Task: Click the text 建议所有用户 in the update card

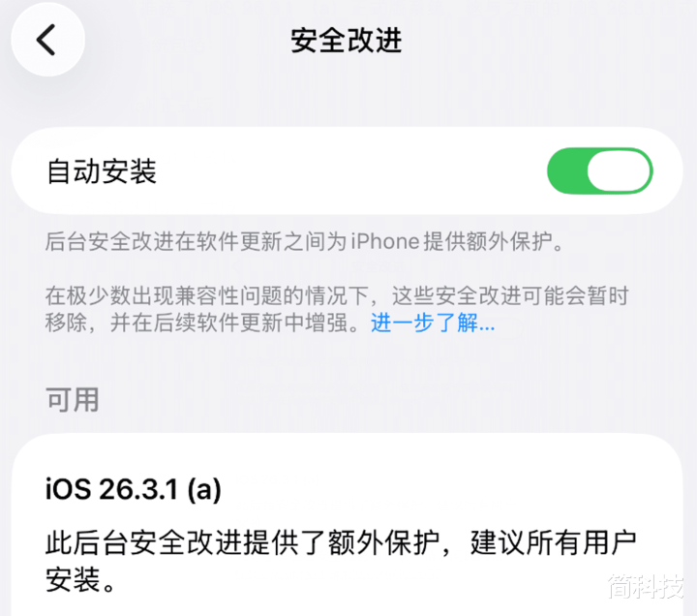Action: pos(553,542)
